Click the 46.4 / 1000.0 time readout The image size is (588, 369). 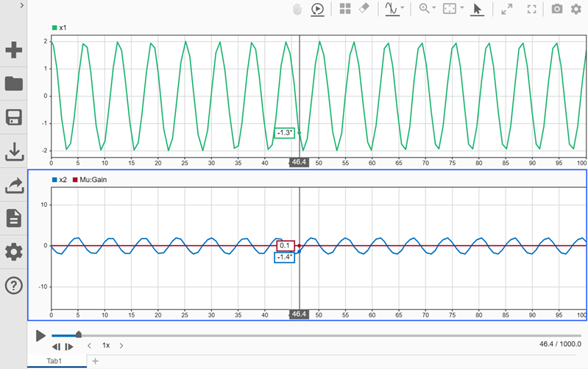pos(560,344)
